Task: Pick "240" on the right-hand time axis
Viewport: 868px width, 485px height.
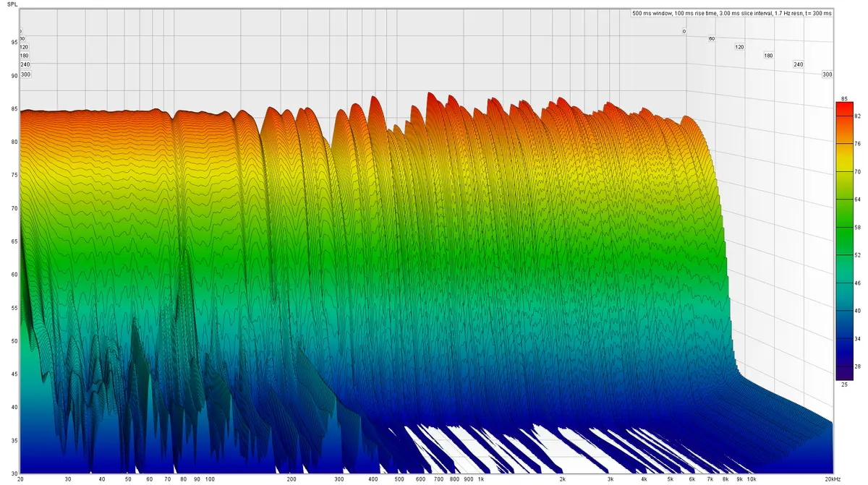Action: [x=799, y=64]
